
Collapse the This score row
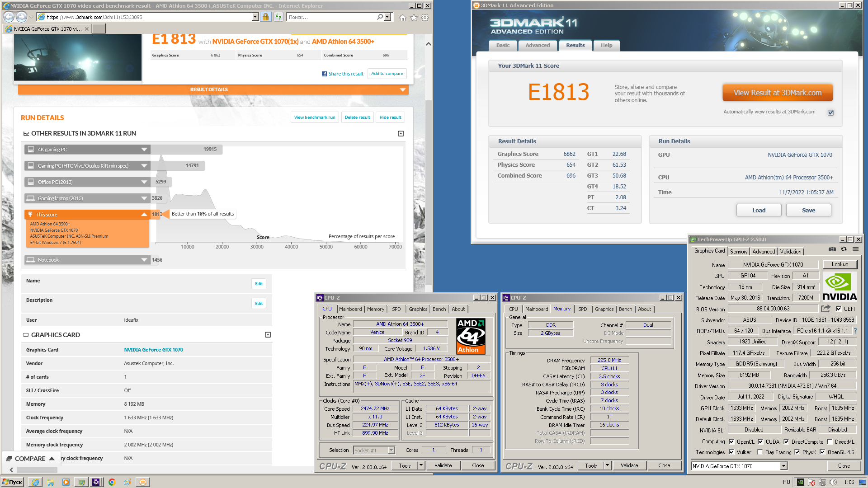pyautogui.click(x=87, y=215)
